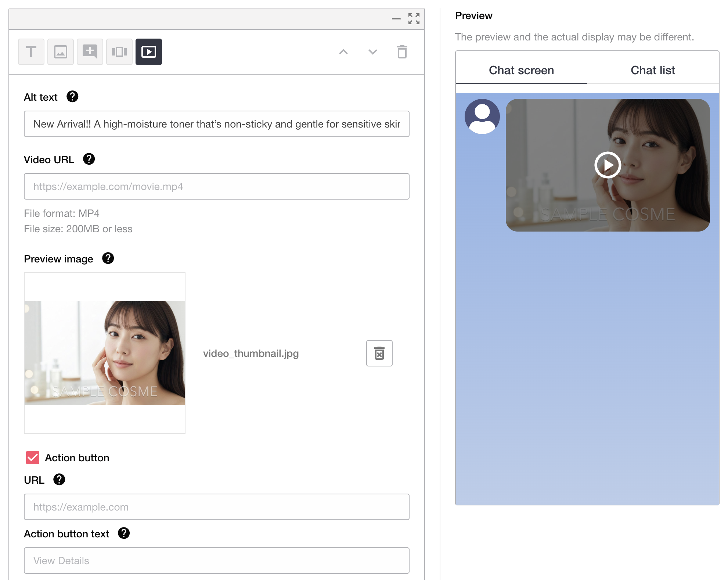This screenshot has width=728, height=580.
Task: Click the video_thumbnail.jpg preview image
Action: pyautogui.click(x=105, y=353)
